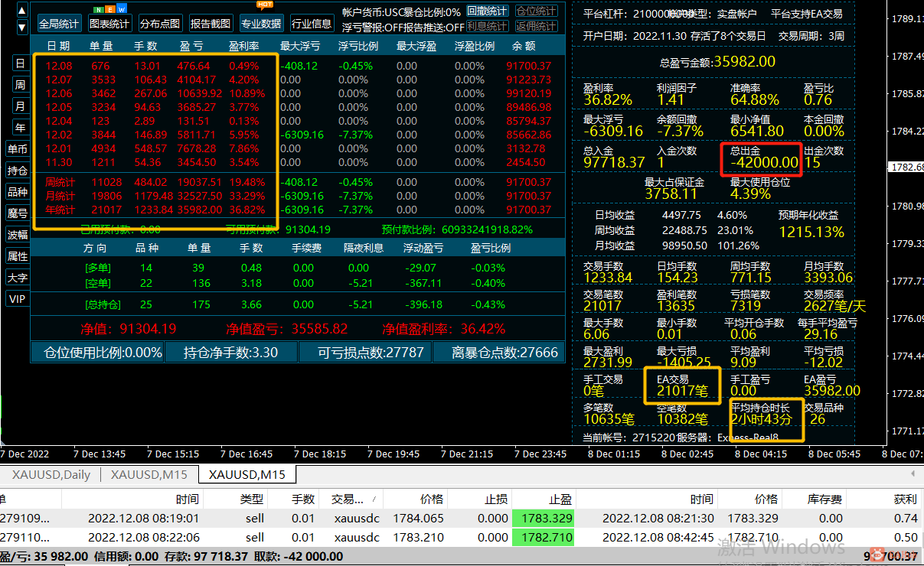The height and width of the screenshot is (566, 924).
Task: Click the 12.08 date row
Action: click(299, 66)
